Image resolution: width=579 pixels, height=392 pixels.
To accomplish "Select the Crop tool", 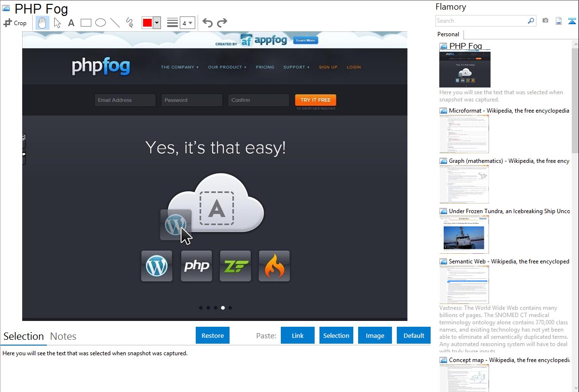I will click(15, 23).
